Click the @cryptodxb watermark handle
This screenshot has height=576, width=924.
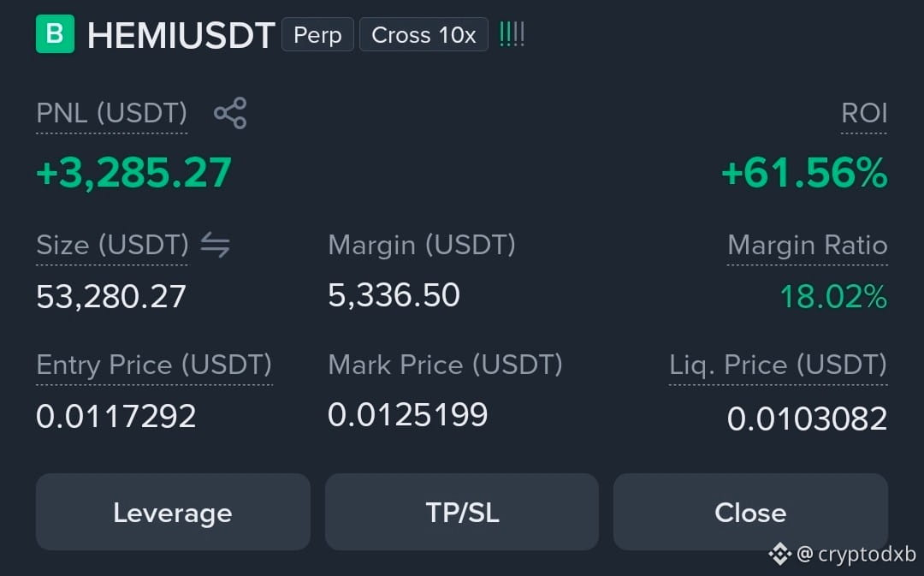pos(856,555)
